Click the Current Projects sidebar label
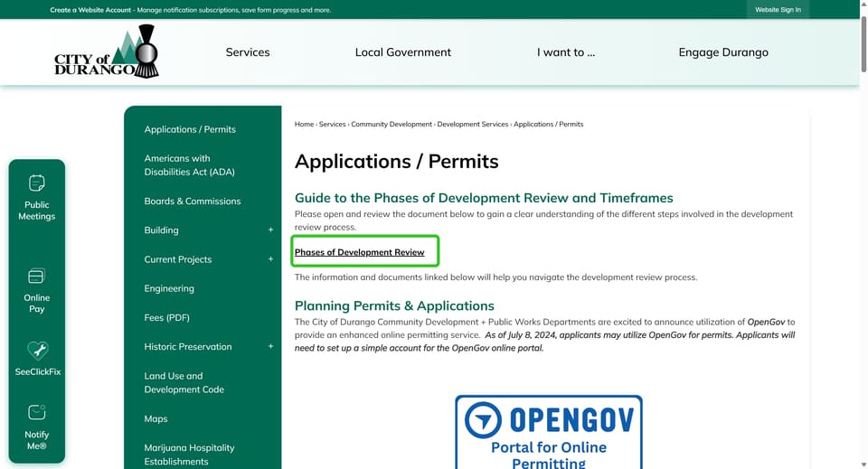The height and width of the screenshot is (469, 868). (178, 259)
